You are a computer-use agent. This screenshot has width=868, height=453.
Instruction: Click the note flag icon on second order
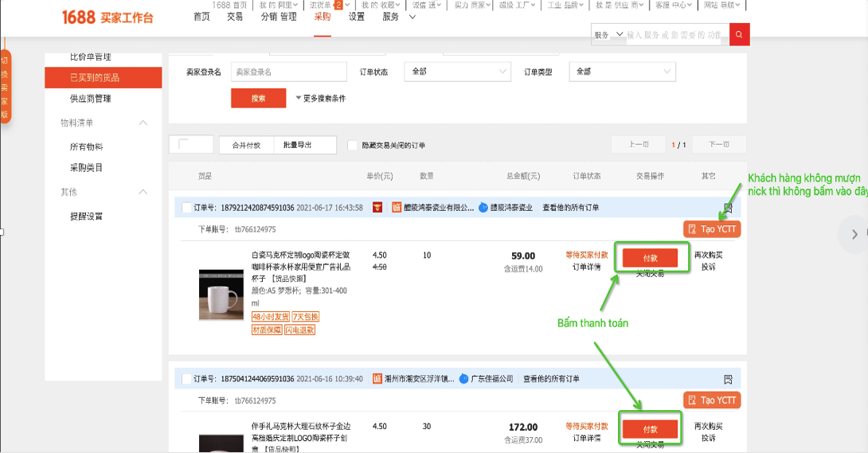(728, 379)
